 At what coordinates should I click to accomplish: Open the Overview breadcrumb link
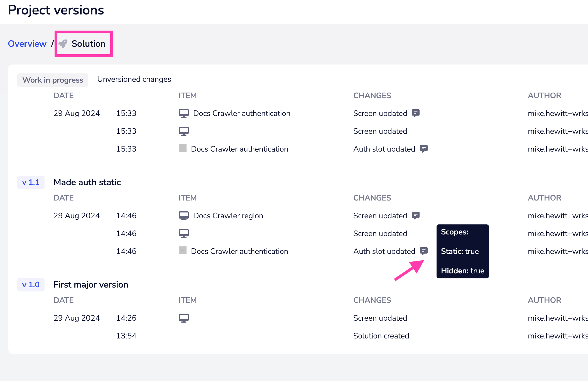(27, 44)
